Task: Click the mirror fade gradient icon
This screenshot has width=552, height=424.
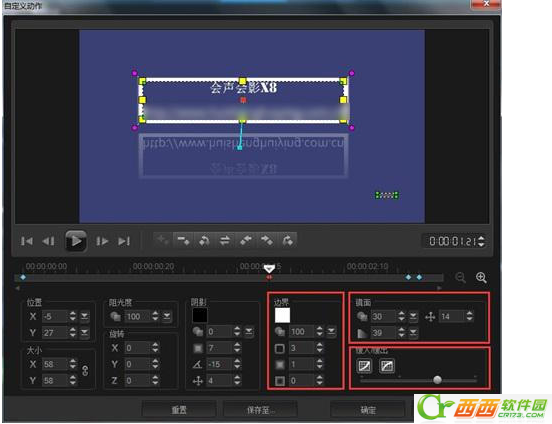Action: click(x=362, y=333)
